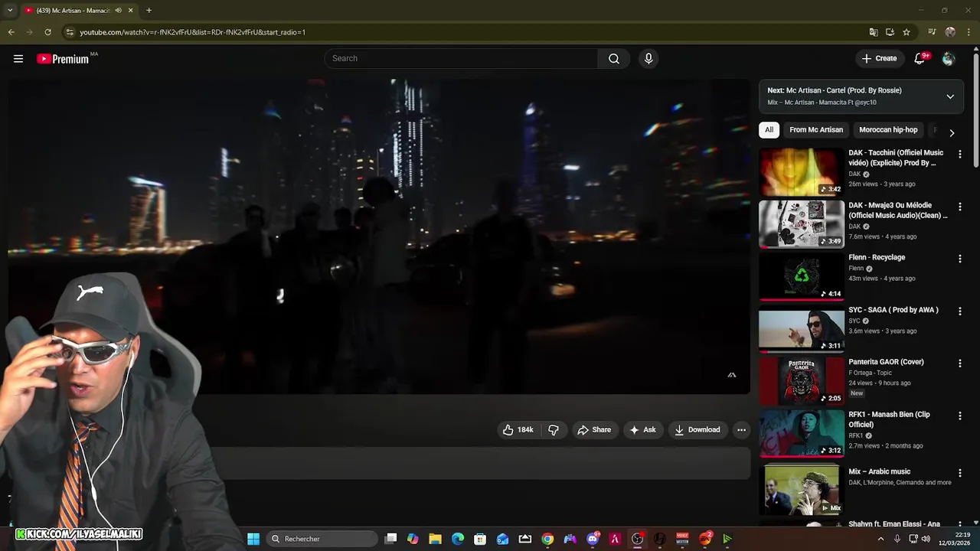Image resolution: width=980 pixels, height=551 pixels.
Task: Open options menu for DAK - Mwaje3 Ou Mélodie
Action: coord(959,207)
